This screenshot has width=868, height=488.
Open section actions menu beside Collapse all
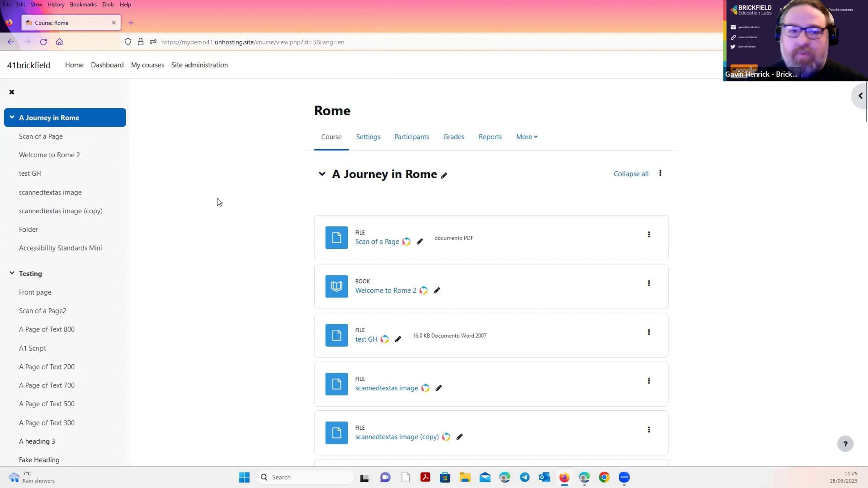tap(660, 173)
